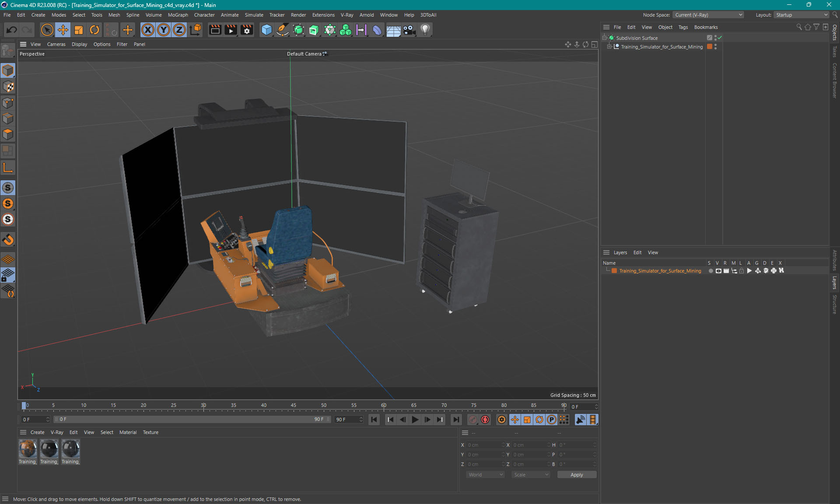This screenshot has width=840, height=504.
Task: Switch to Polygons mode
Action: [x=8, y=134]
